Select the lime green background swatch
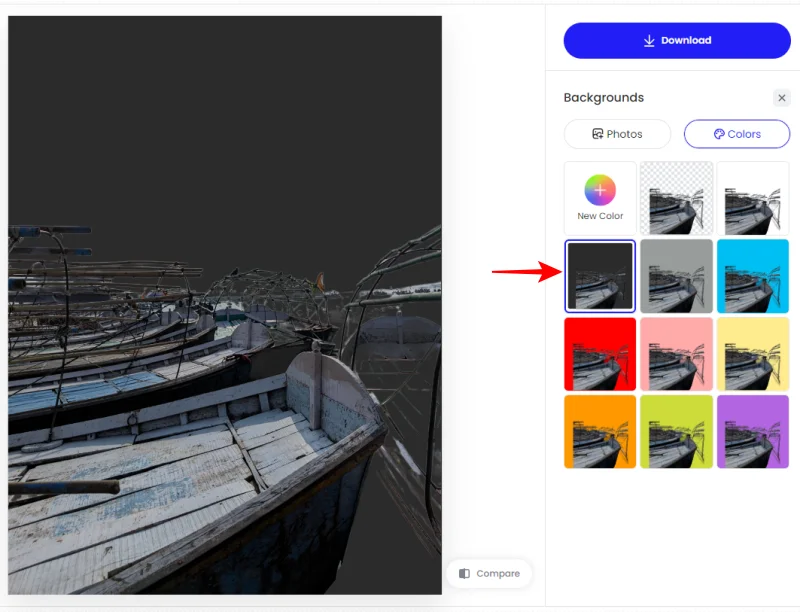The height and width of the screenshot is (612, 800). [x=676, y=431]
